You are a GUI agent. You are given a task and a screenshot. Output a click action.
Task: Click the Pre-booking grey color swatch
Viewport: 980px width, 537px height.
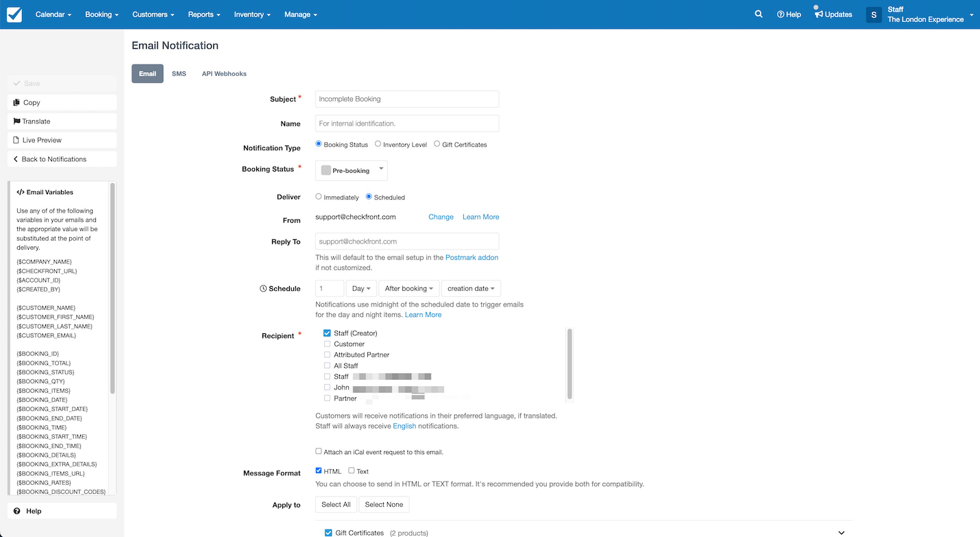coord(326,170)
